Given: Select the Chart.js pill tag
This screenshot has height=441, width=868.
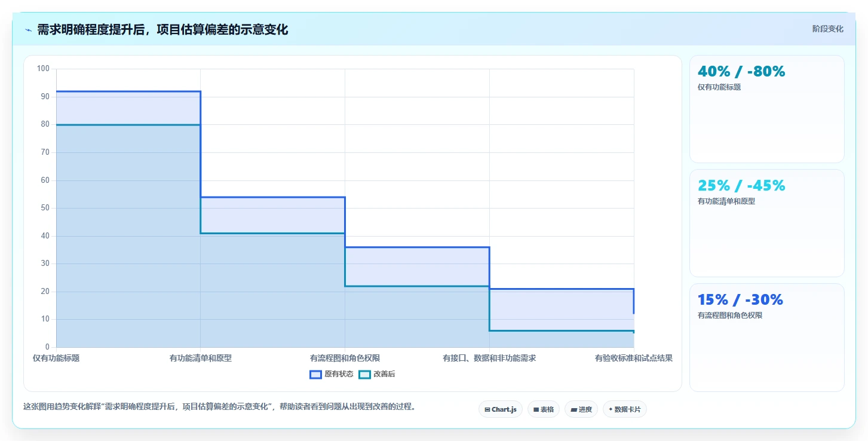Looking at the screenshot, I should [x=501, y=409].
